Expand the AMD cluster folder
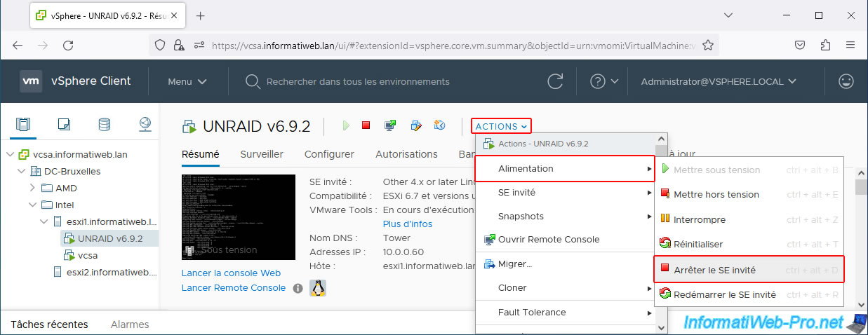 coord(32,188)
